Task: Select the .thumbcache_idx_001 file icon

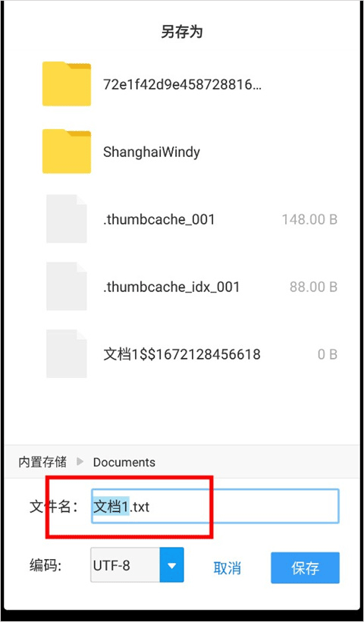Action: [67, 286]
